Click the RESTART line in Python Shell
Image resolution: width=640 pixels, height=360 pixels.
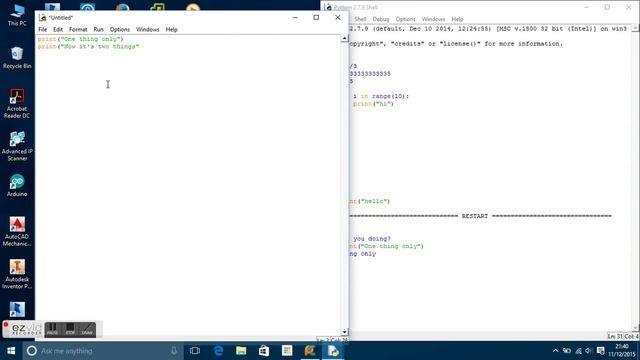[480, 216]
